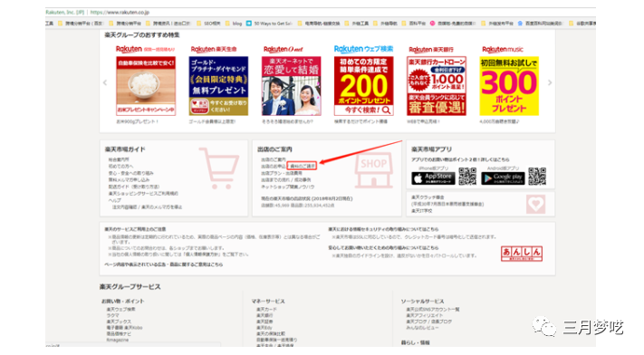The height and width of the screenshot is (355, 644).
Task: Open 楽天ショッピングサービスご利用規約 link
Action: [143, 193]
